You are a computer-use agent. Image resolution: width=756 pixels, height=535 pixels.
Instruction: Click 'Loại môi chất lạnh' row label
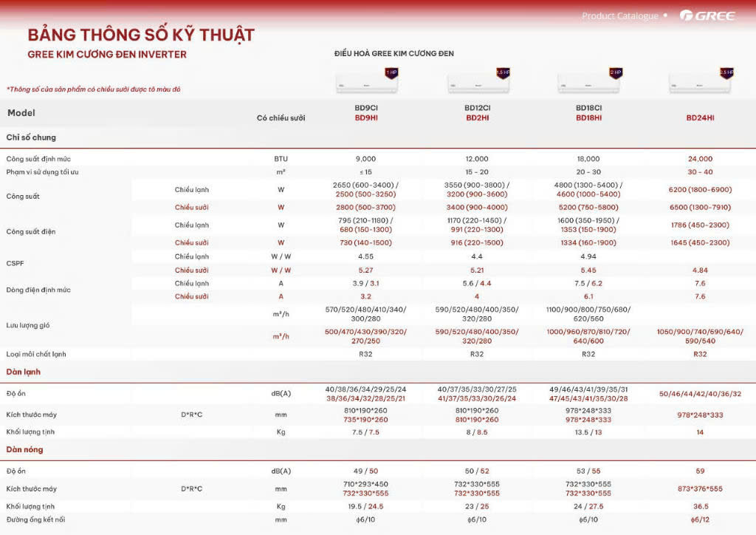(36, 354)
